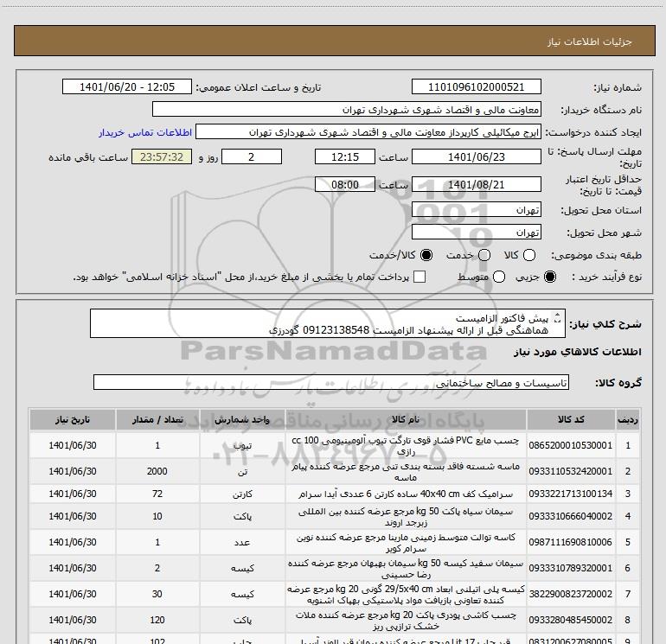Click the delivery province field تهران
666x644 pixels.
click(x=476, y=210)
